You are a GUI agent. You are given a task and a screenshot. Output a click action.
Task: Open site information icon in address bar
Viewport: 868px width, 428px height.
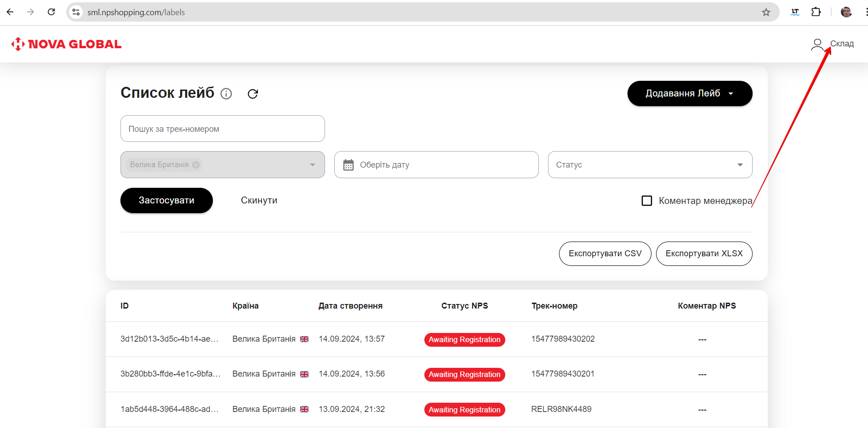pos(76,12)
